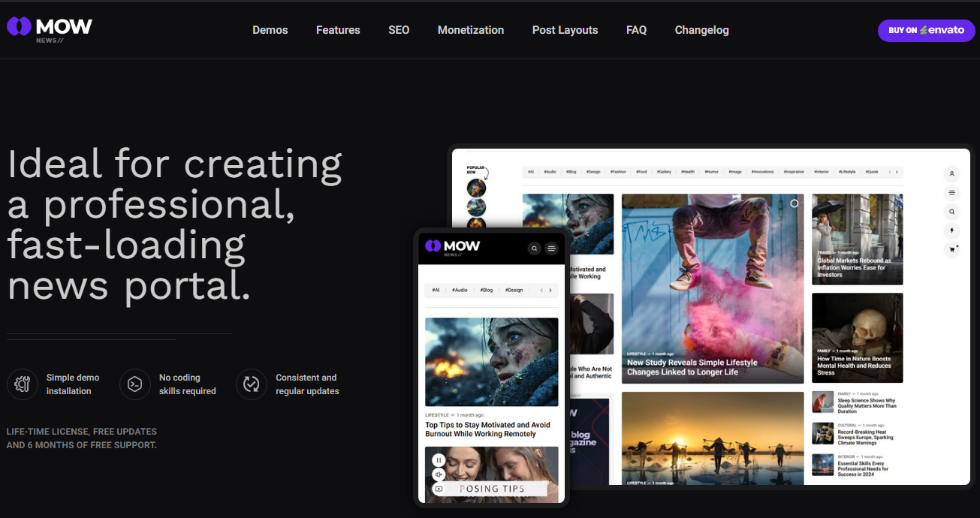
Task: Click the hamburger menu icon in desktop sidebar
Action: (x=951, y=193)
